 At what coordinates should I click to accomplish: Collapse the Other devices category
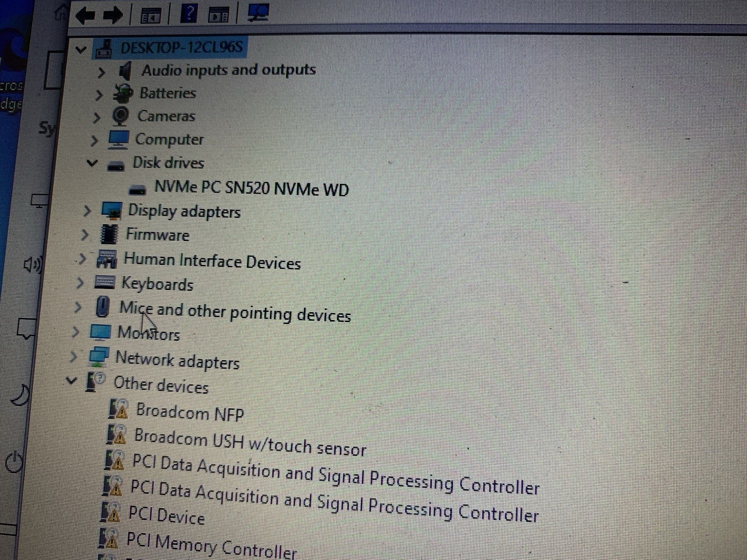[x=71, y=381]
